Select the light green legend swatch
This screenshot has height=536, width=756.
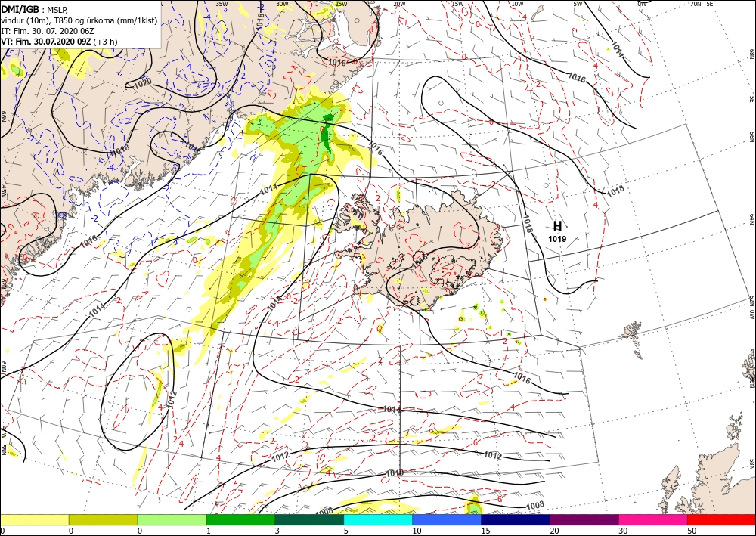[x=172, y=519]
